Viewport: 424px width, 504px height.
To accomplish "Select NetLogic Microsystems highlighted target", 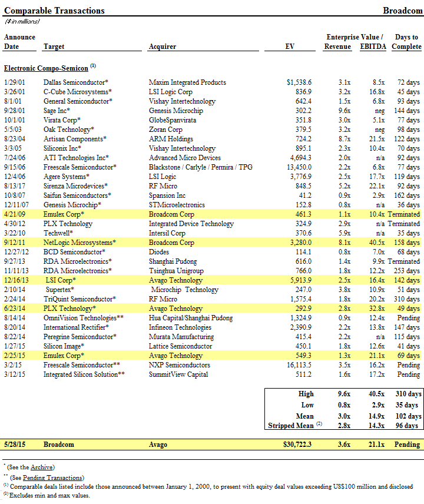I will point(79,243).
